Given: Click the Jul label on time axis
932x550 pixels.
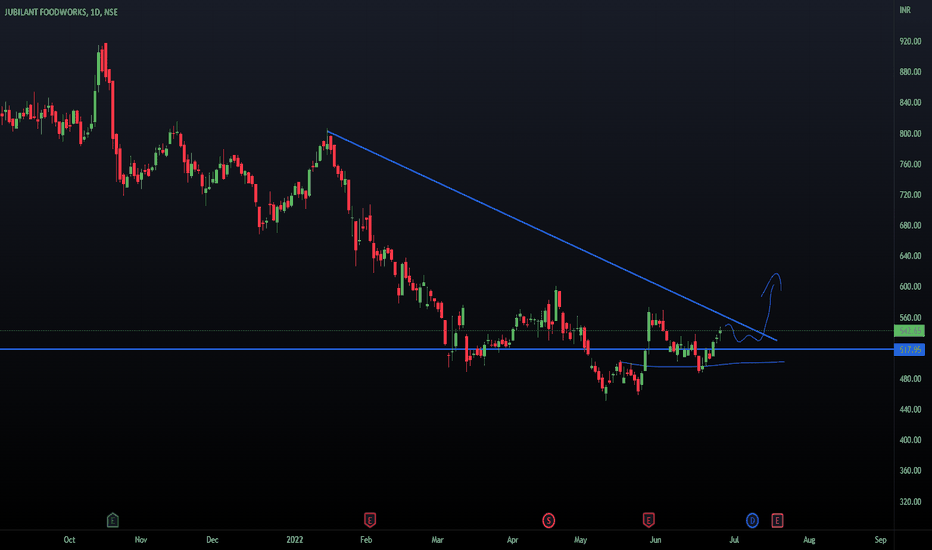Looking at the screenshot, I should coord(735,540).
